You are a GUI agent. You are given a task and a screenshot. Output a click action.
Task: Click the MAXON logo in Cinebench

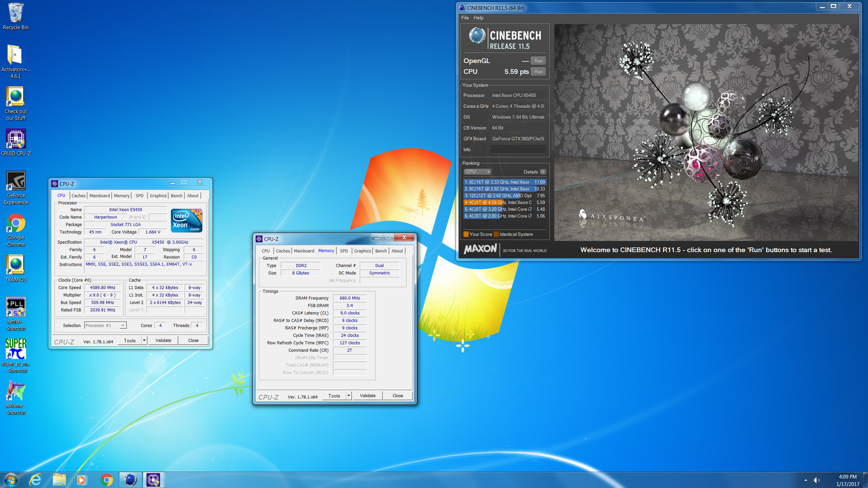[480, 249]
